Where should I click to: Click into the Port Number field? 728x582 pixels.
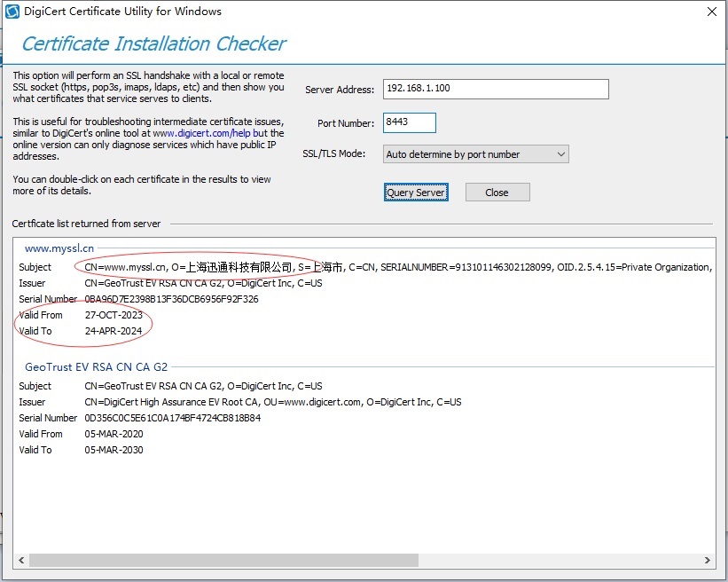[x=409, y=122]
